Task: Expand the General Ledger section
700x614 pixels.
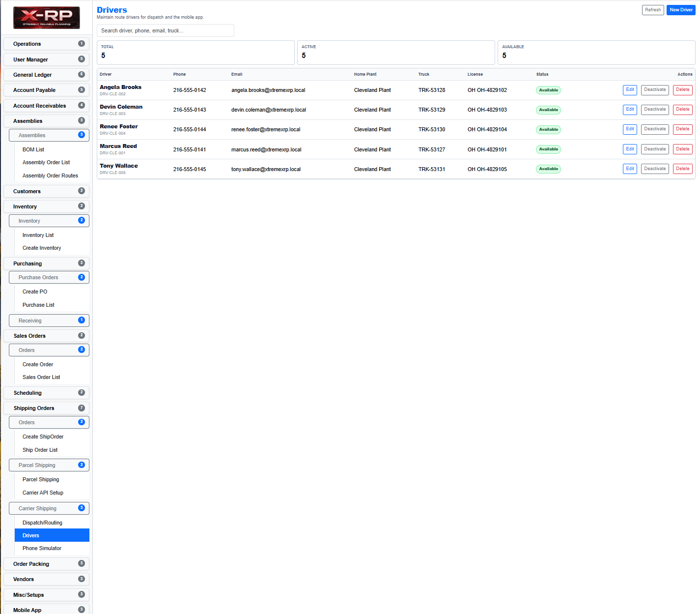Action: (46, 75)
